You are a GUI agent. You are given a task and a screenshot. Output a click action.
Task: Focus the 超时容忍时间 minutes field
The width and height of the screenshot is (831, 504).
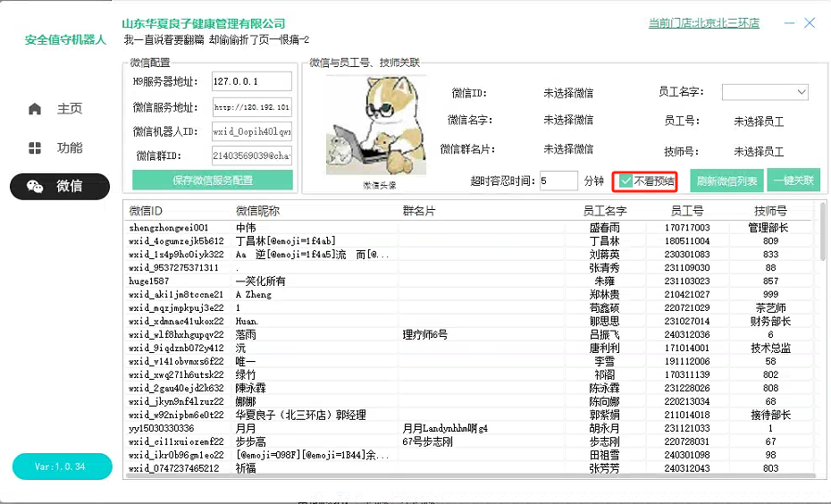[558, 181]
